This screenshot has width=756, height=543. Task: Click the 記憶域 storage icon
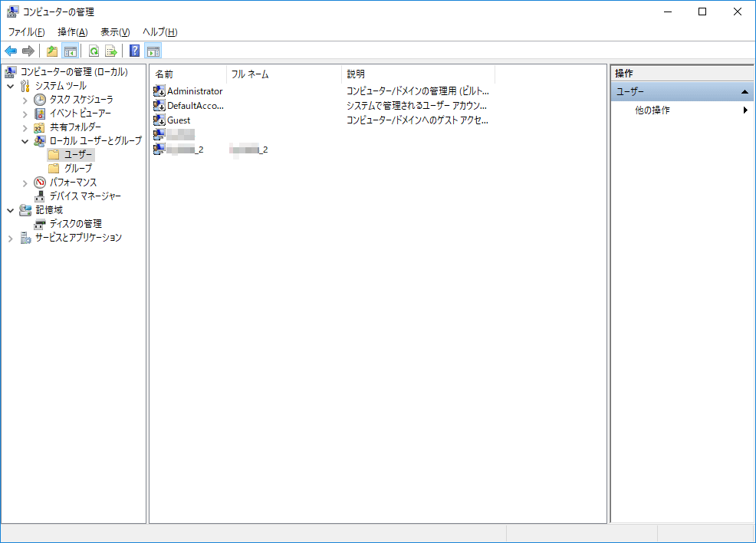25,210
